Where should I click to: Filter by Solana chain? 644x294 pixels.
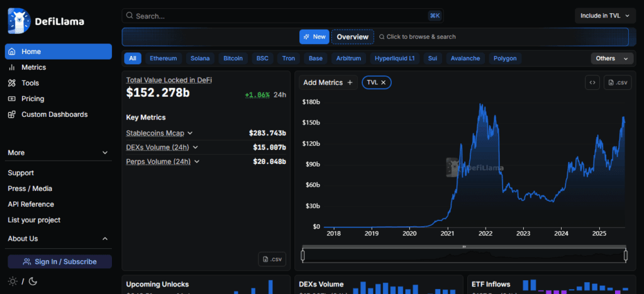[200, 58]
